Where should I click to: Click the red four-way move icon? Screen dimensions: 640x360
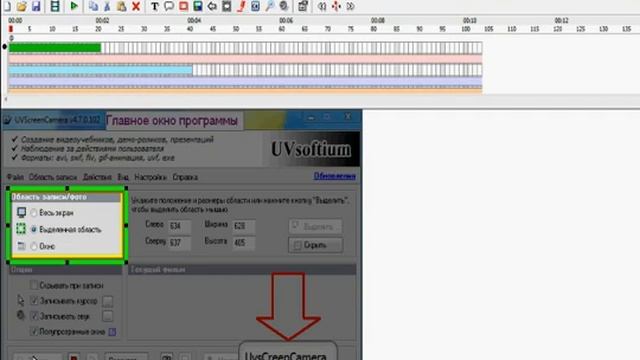(336, 6)
